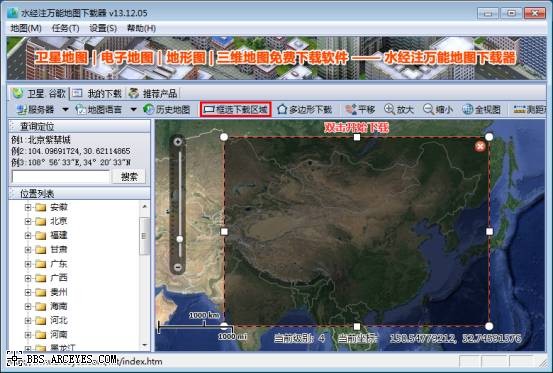Screen dimensions: 553x373
Task: Open the 地图语言 dropdown arrow
Action: [133, 110]
